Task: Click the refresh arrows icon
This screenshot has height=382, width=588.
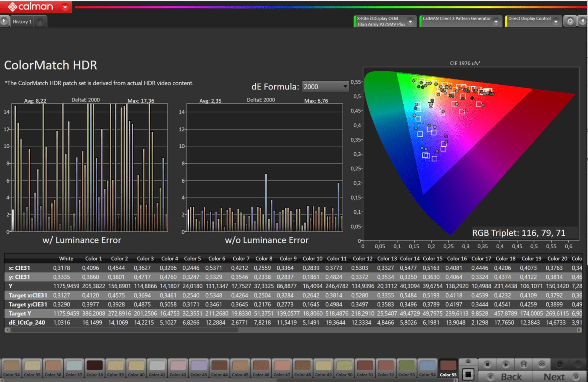Action: coord(560,364)
